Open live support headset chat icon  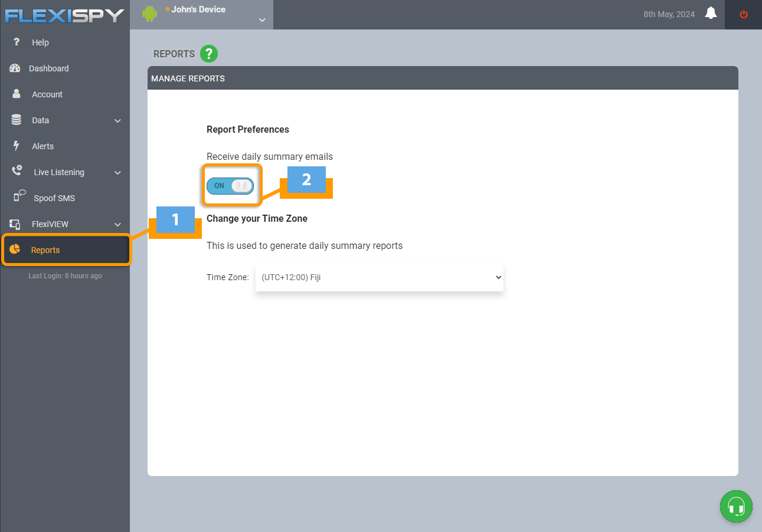coord(736,506)
